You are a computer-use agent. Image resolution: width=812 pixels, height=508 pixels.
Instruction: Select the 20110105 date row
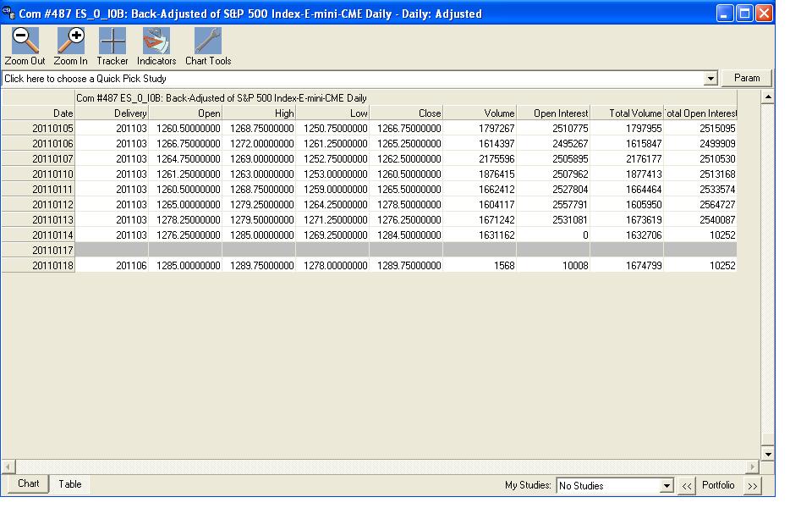[x=38, y=128]
